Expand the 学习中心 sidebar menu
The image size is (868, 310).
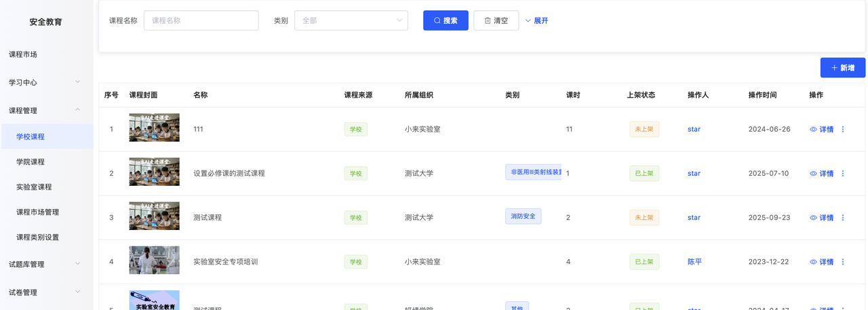coord(45,82)
